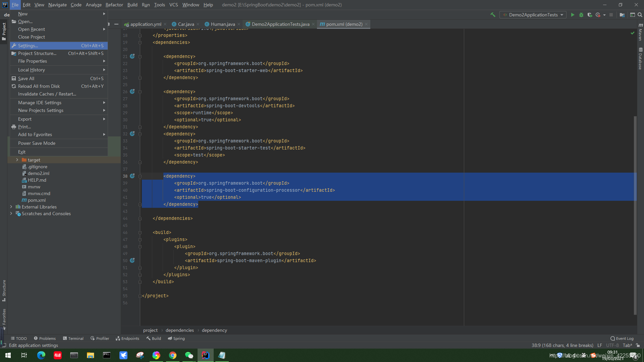Open the New submenu arrow
The width and height of the screenshot is (644, 362).
tap(104, 14)
